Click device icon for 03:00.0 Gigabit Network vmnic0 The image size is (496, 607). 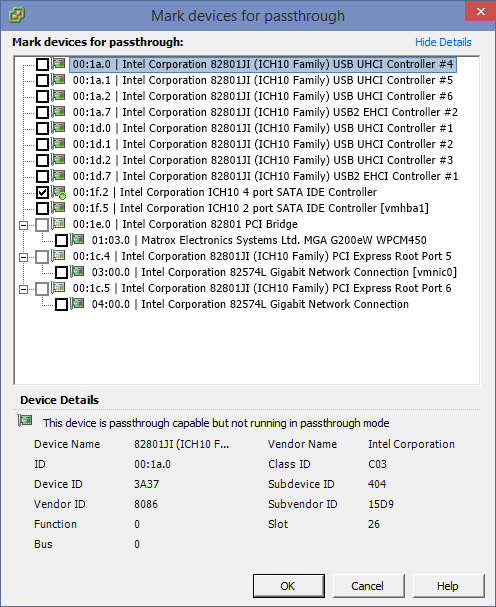pyautogui.click(x=77, y=271)
